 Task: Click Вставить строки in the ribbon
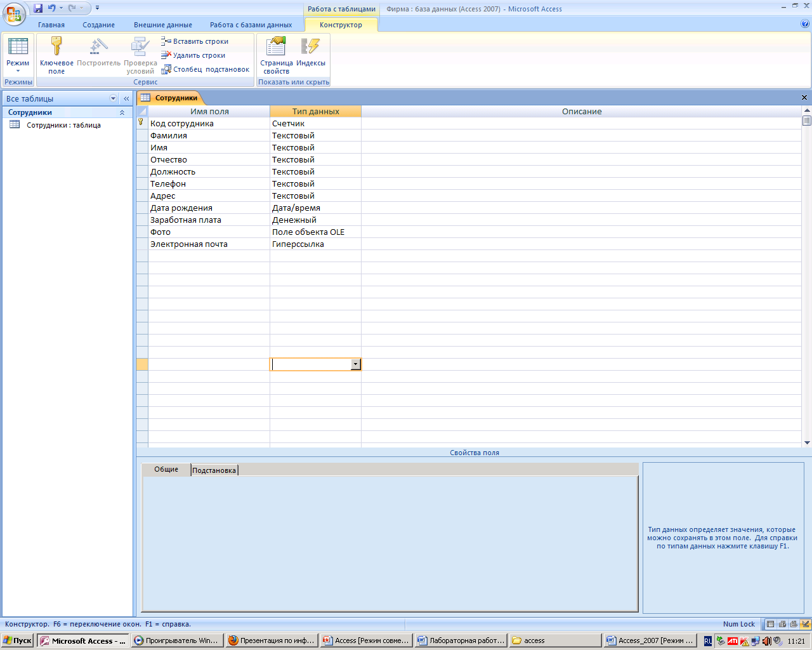click(195, 41)
